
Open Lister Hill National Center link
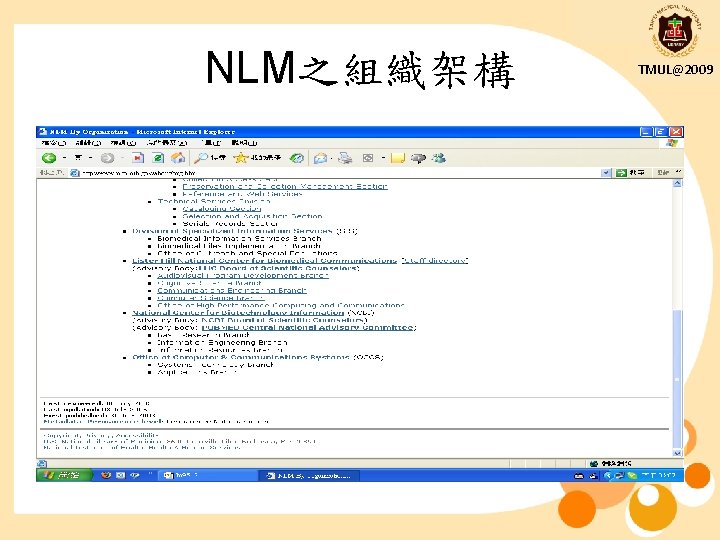[264, 261]
